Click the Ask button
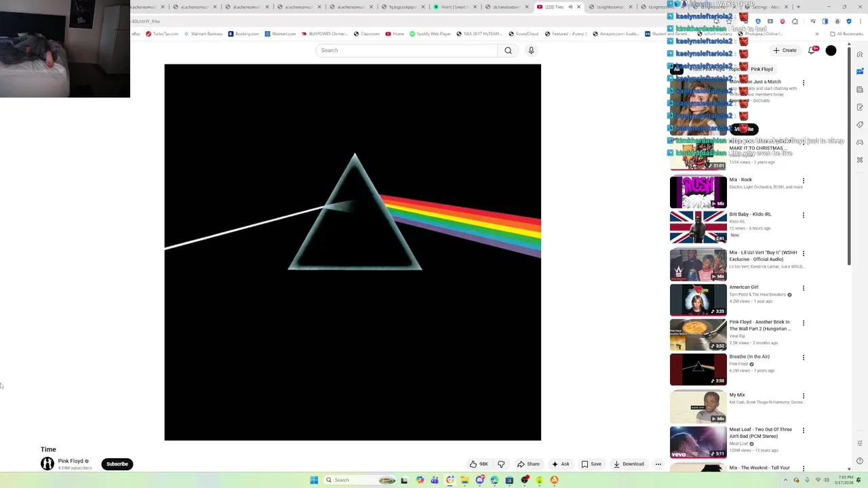The image size is (868, 488). [x=560, y=464]
